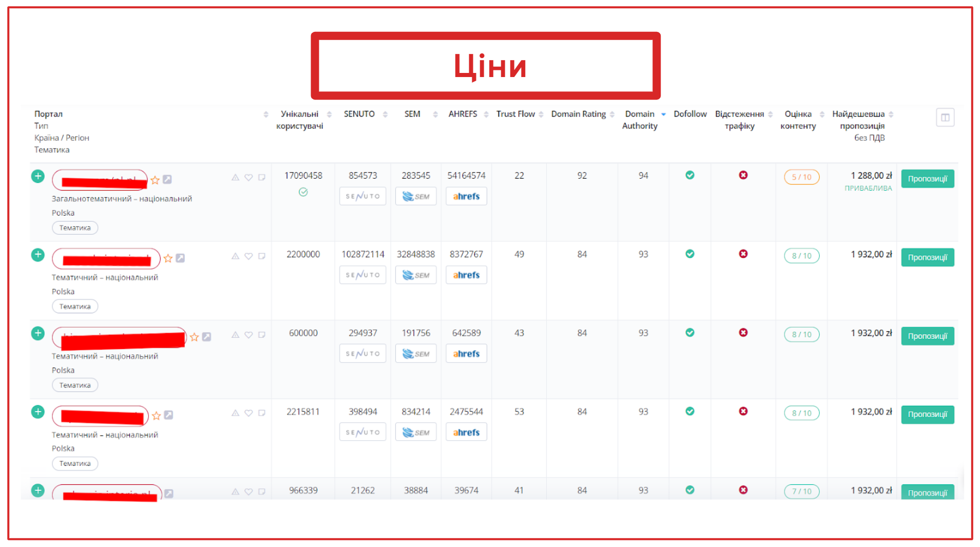Sort by Domain Authority column arrow

click(663, 114)
